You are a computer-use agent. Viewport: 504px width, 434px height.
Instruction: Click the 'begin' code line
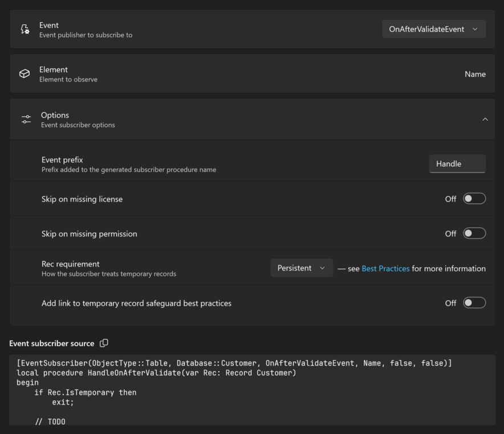pyautogui.click(x=27, y=383)
